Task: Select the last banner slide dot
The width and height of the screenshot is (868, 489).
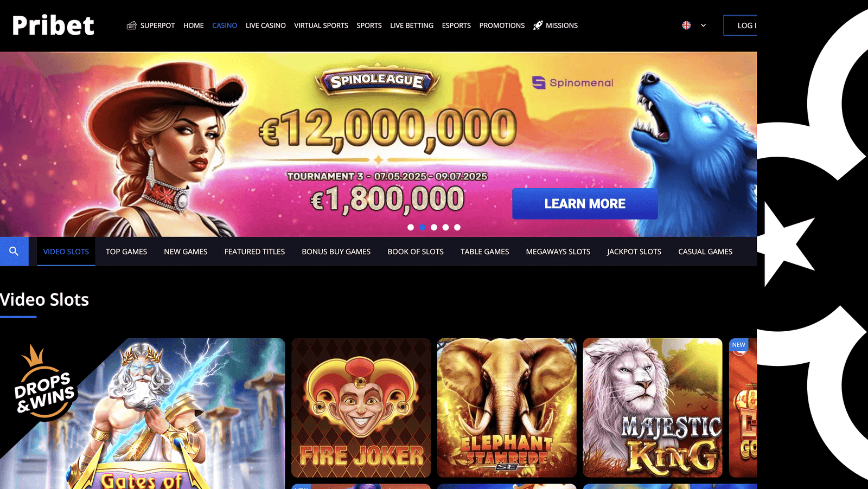Action: click(457, 227)
